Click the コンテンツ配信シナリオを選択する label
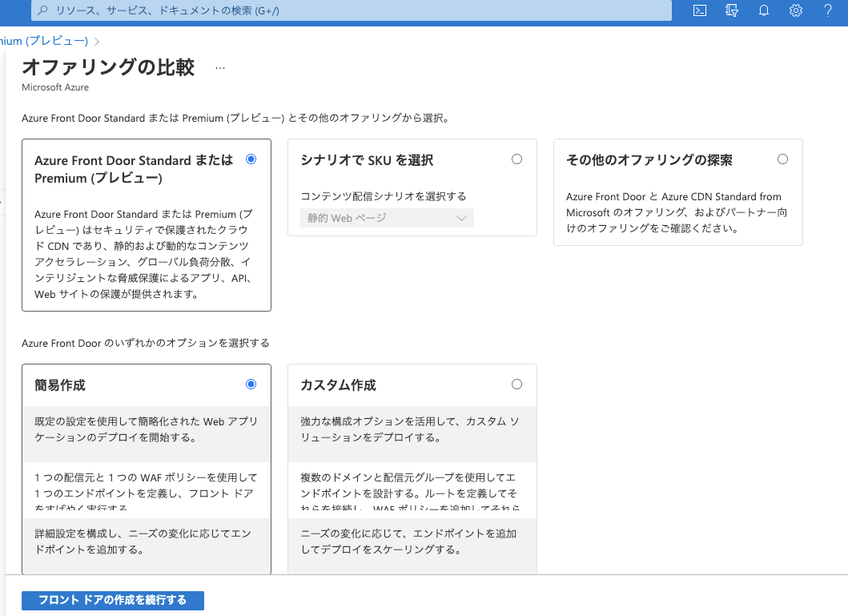 click(x=384, y=196)
